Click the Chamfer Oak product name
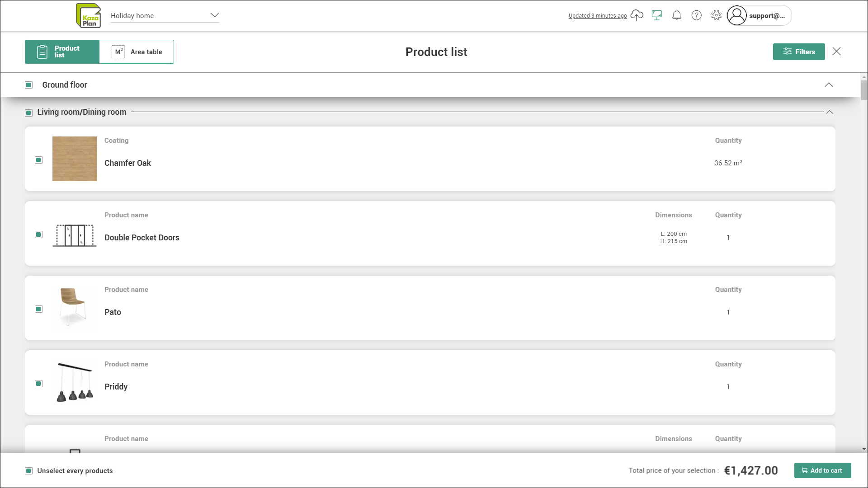The image size is (868, 488). pyautogui.click(x=127, y=163)
